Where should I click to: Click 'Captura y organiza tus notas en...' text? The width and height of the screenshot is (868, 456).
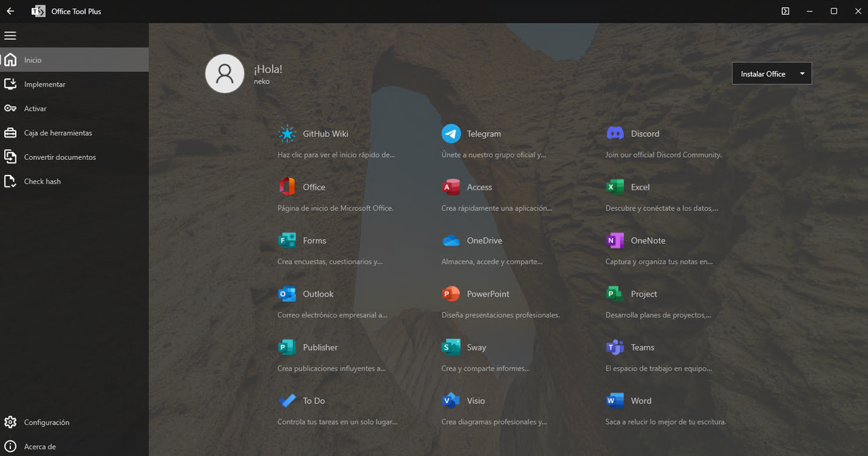tap(659, 262)
